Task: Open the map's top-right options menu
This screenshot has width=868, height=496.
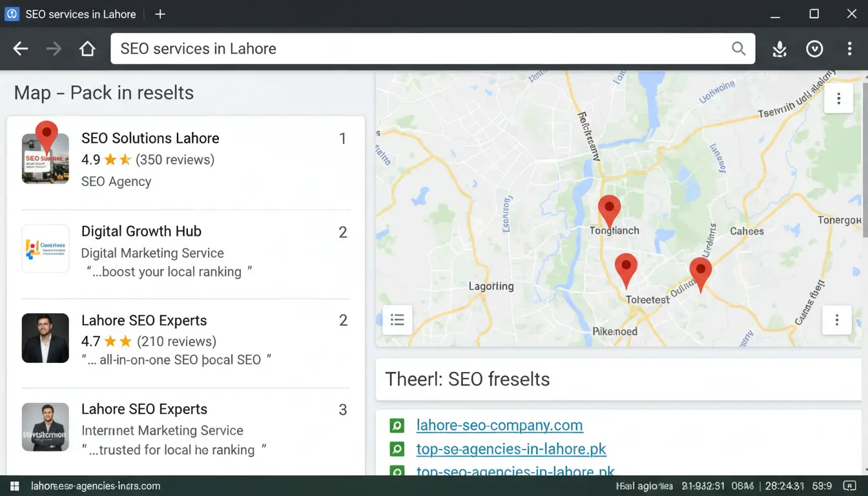Action: coord(838,99)
